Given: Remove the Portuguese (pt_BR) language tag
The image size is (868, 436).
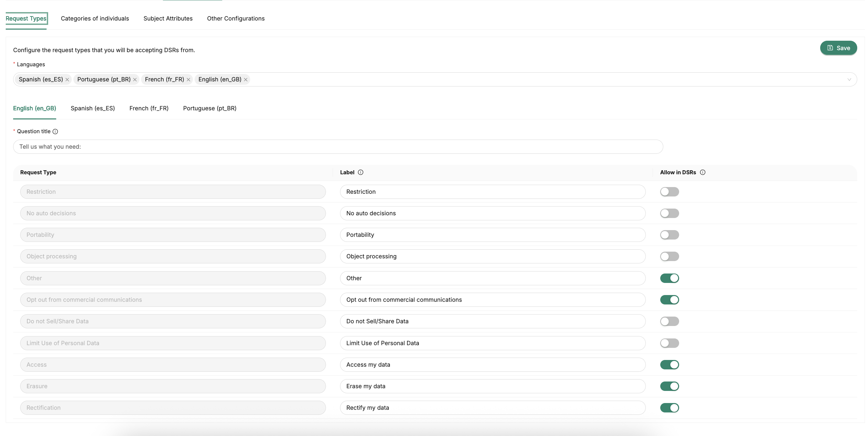Looking at the screenshot, I should (135, 80).
